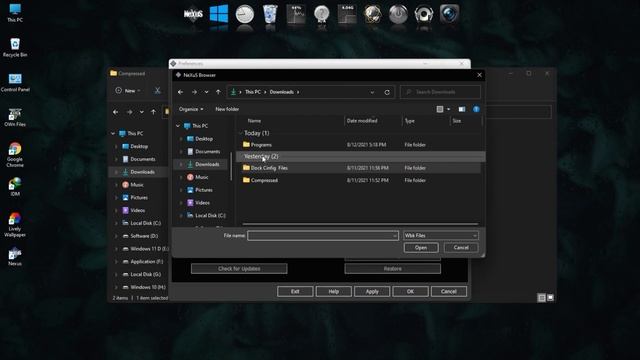
Task: Open the blue help icon in NeXuS Browser
Action: click(x=476, y=109)
